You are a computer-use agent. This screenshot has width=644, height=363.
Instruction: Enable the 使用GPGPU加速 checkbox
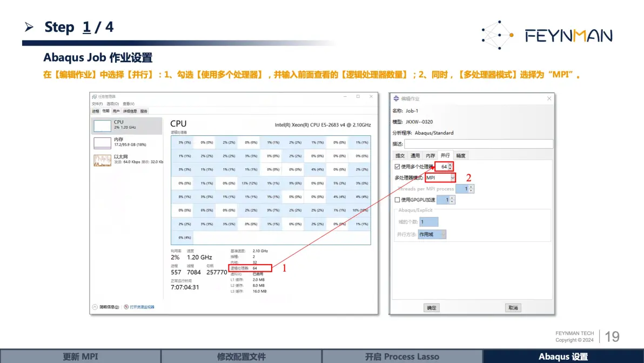[x=397, y=200]
